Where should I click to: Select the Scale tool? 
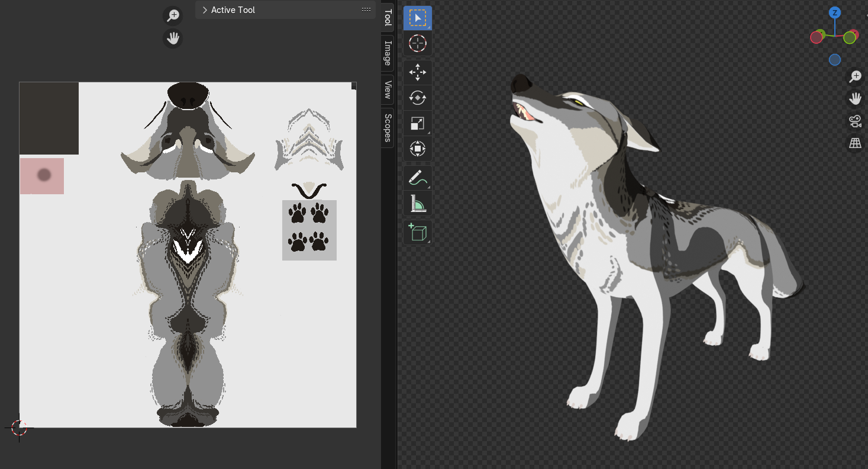coord(418,123)
